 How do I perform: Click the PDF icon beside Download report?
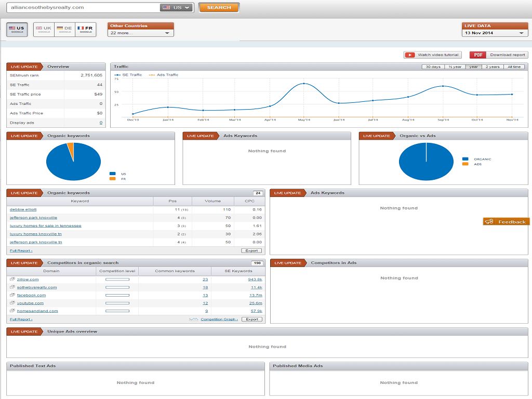click(x=478, y=55)
